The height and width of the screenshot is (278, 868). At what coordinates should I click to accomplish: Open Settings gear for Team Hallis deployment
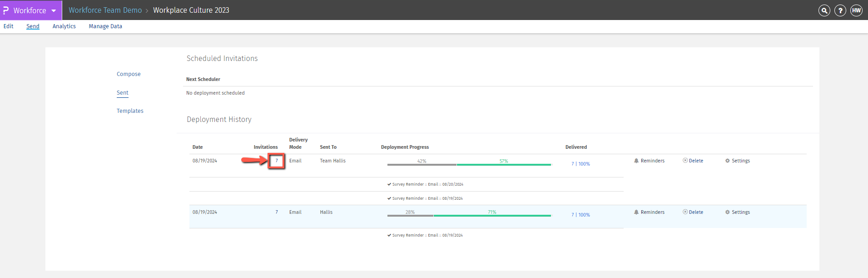pos(737,161)
